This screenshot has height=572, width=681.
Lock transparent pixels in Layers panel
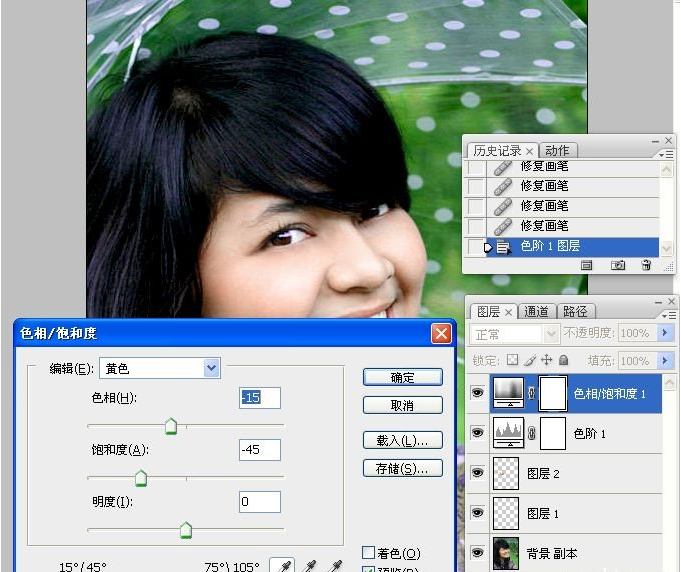click(x=512, y=360)
